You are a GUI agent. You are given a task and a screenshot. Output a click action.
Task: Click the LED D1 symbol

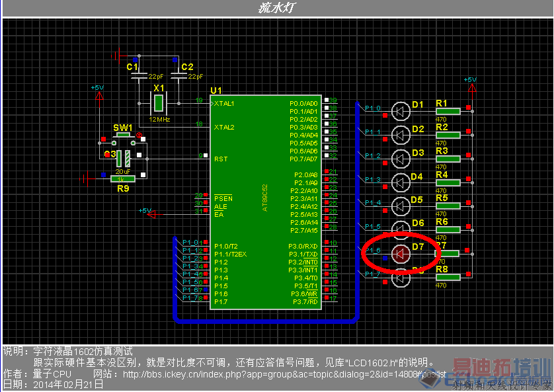click(x=401, y=111)
